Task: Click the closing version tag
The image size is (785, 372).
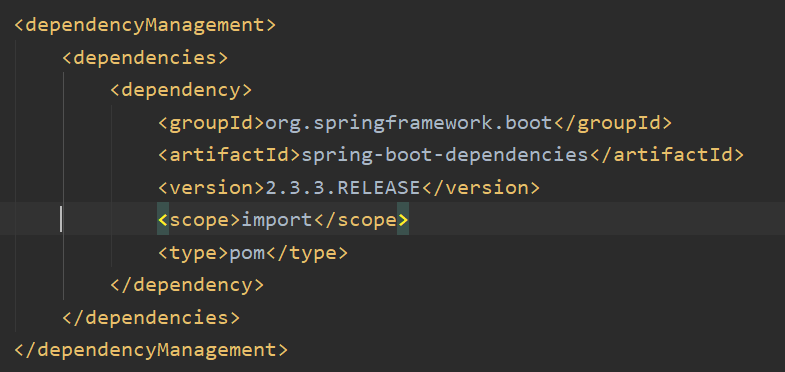Action: tap(481, 188)
